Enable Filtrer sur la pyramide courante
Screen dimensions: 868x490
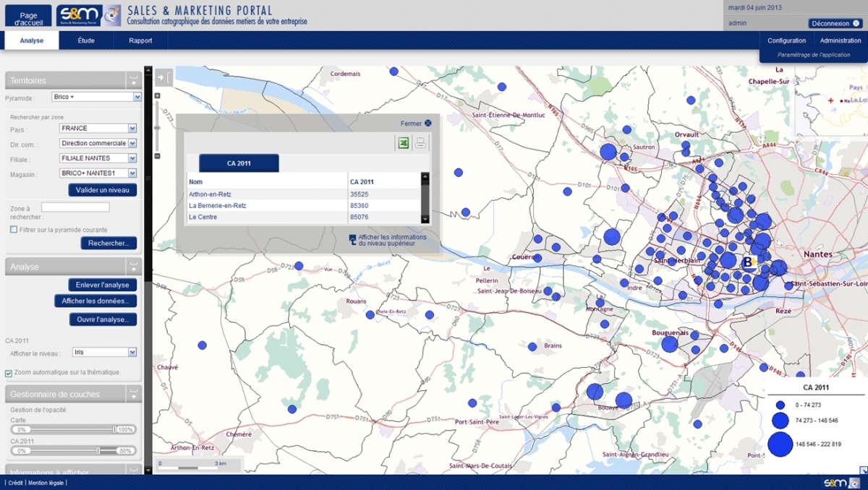tap(14, 230)
